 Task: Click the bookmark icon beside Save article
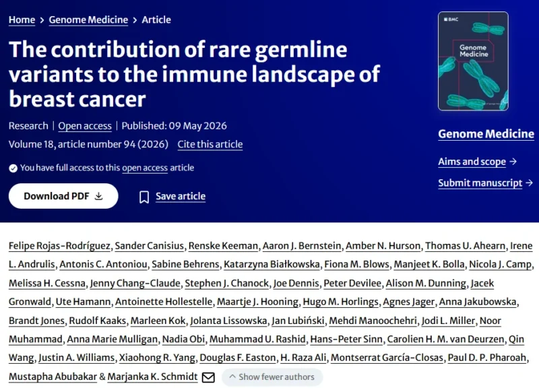coord(144,197)
